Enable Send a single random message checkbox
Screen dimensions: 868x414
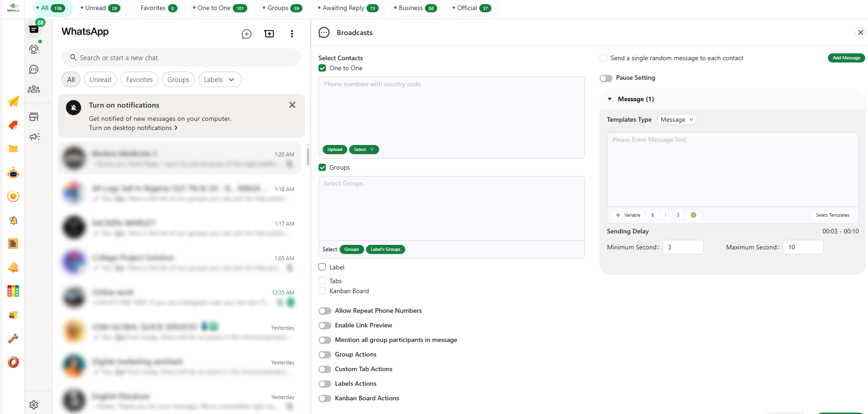(603, 58)
